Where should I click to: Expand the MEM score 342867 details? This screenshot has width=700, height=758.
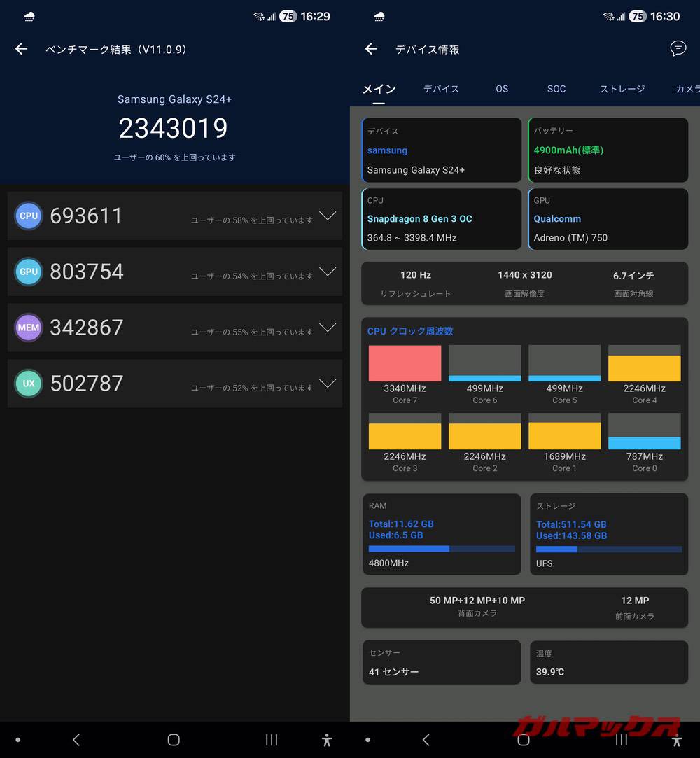(x=327, y=328)
